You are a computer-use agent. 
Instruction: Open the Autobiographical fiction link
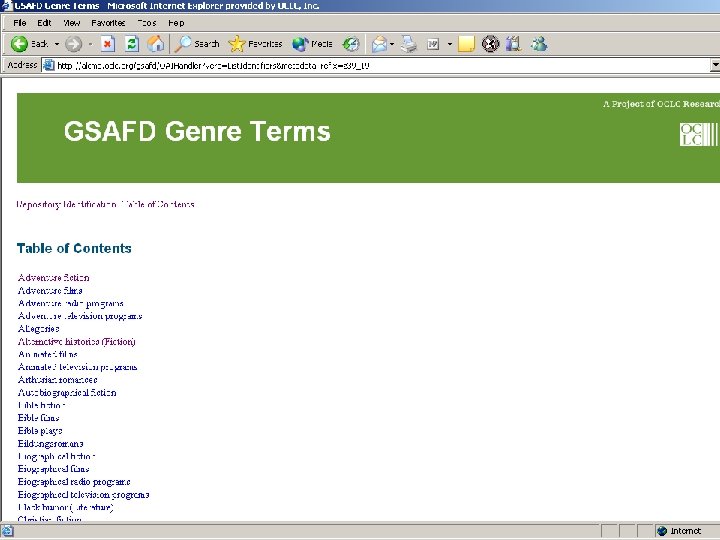[67, 393]
